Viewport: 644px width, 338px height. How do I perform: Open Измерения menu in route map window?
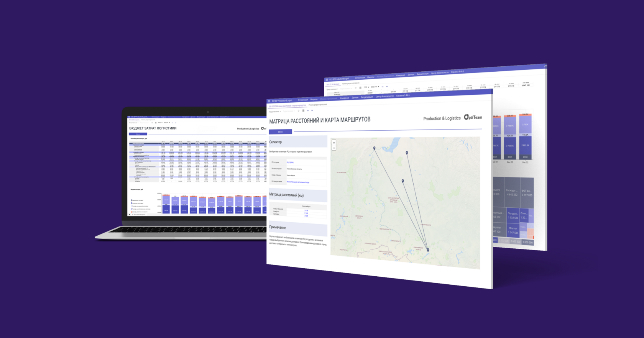tap(344, 98)
